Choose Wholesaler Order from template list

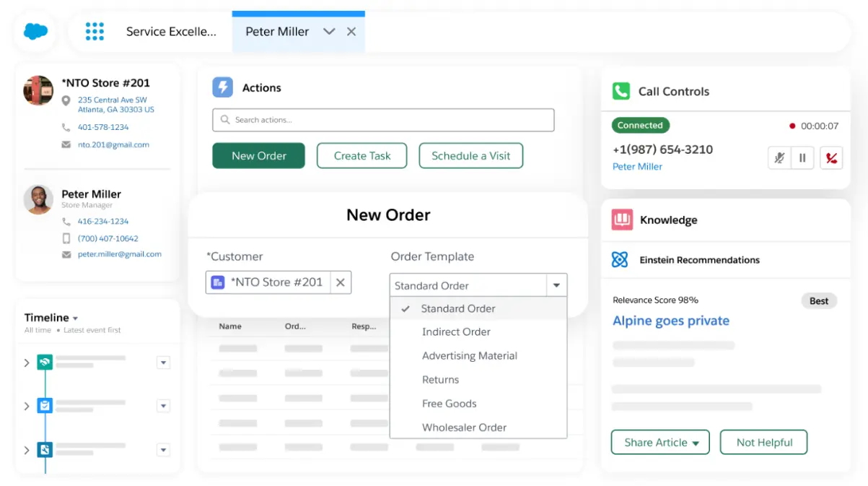coord(464,428)
